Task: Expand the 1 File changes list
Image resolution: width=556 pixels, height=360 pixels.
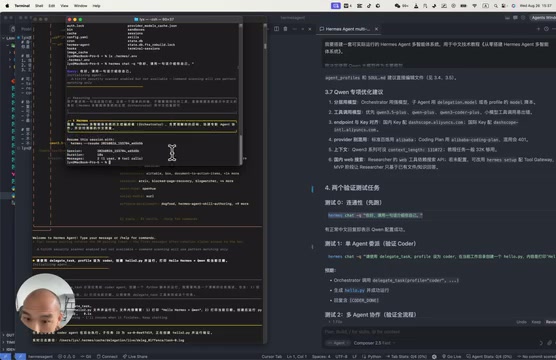Action: [x=335, y=322]
